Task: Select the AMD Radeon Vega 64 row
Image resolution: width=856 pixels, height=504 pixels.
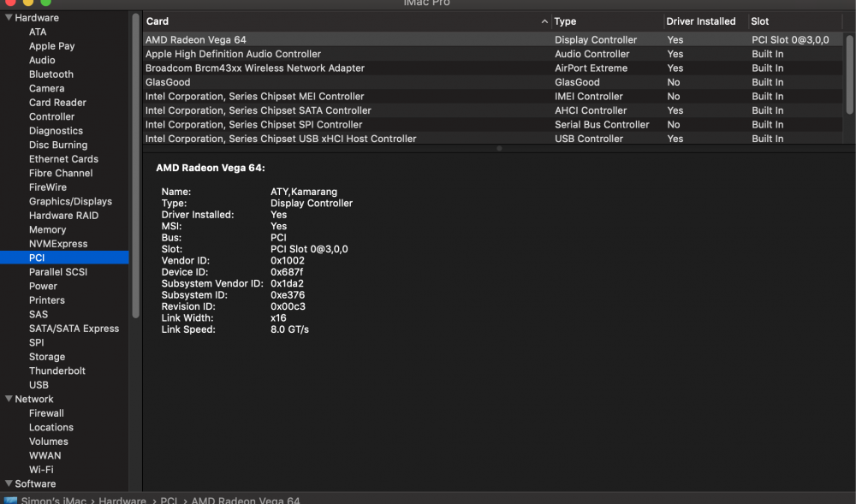Action: coord(493,39)
